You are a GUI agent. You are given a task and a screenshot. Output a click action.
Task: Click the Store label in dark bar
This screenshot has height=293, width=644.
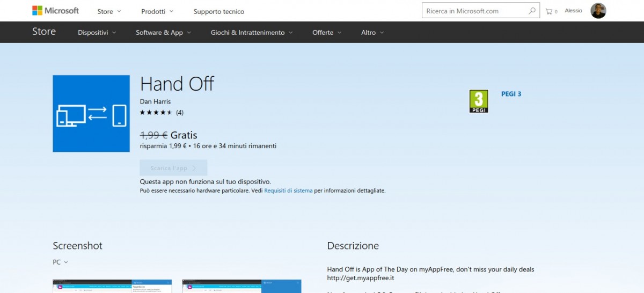44,32
